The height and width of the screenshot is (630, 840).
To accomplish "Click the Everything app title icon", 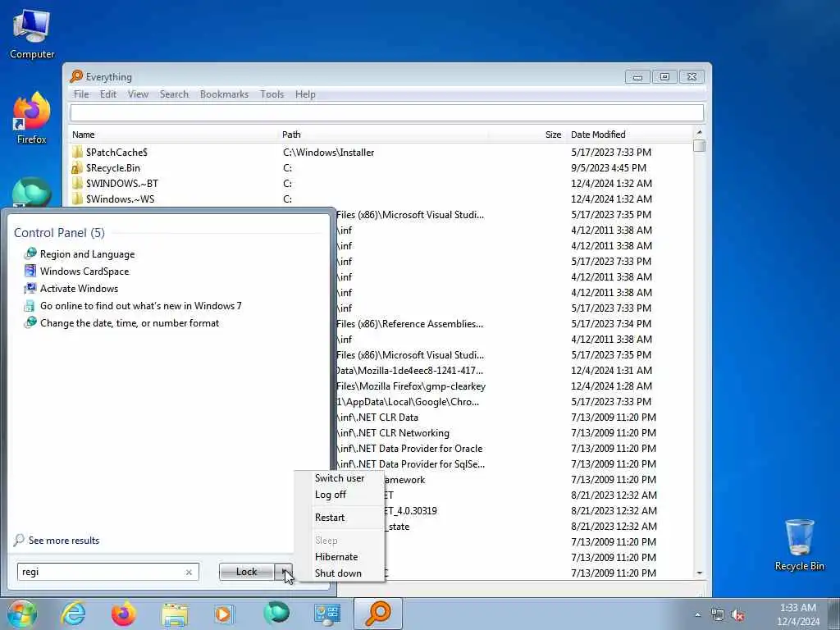I will (x=76, y=76).
